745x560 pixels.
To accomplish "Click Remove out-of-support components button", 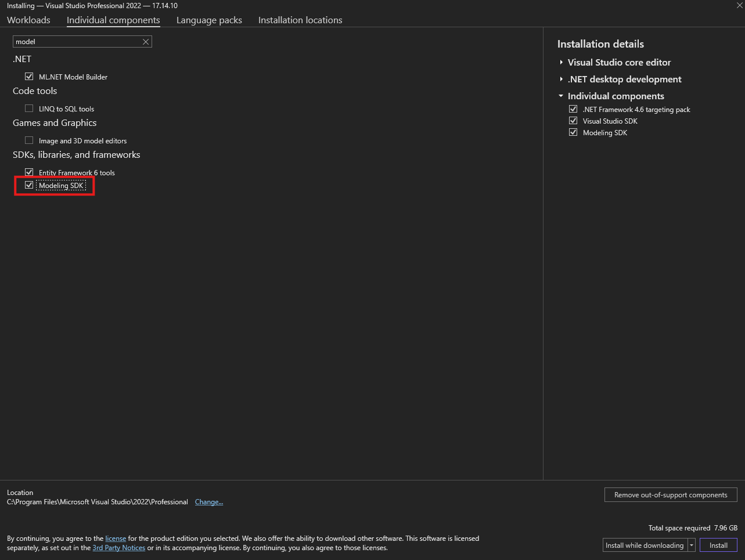I will pyautogui.click(x=671, y=494).
